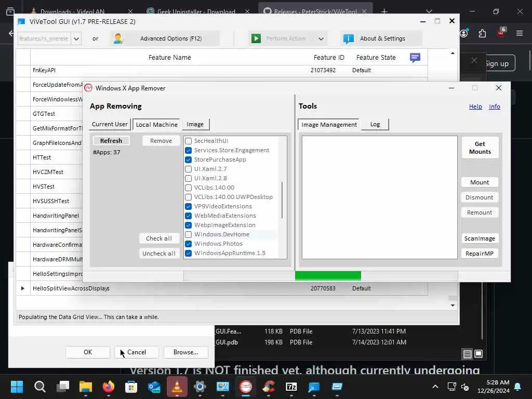Click the blue About & Settings info icon

pos(349,38)
